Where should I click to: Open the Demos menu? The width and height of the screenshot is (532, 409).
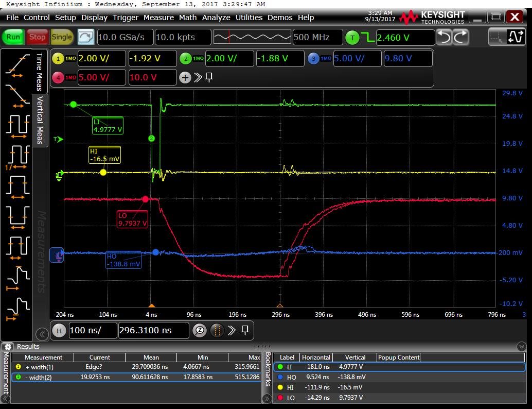(x=280, y=18)
